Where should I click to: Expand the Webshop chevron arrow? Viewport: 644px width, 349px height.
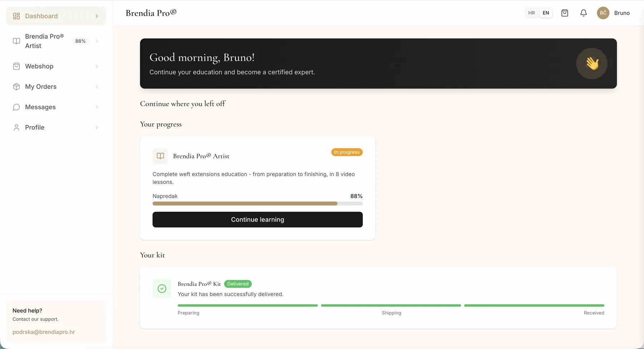(97, 66)
